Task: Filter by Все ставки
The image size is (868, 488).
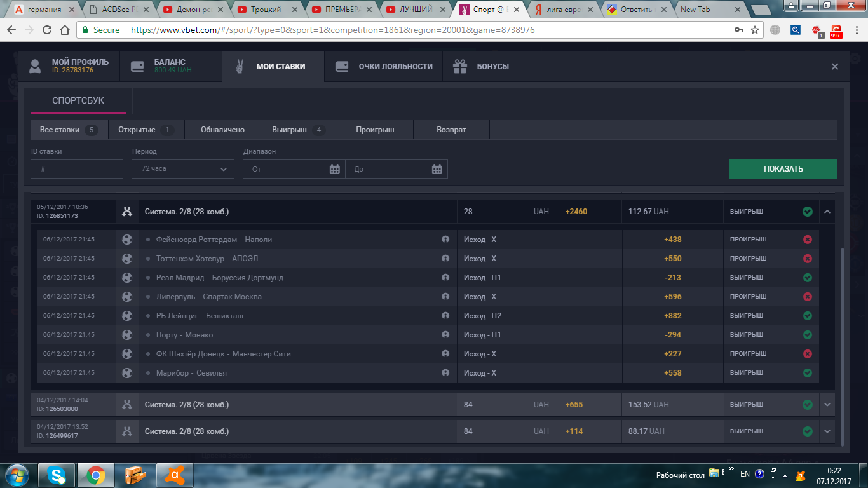Action: [x=69, y=130]
